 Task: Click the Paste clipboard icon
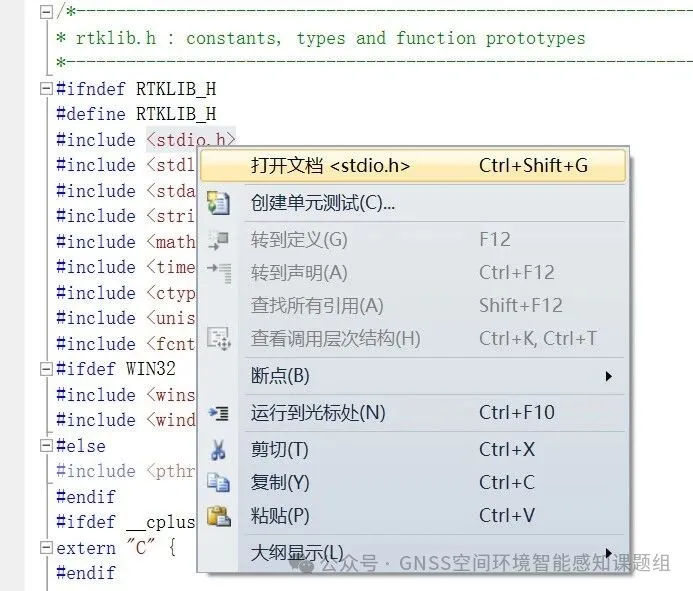[x=218, y=516]
